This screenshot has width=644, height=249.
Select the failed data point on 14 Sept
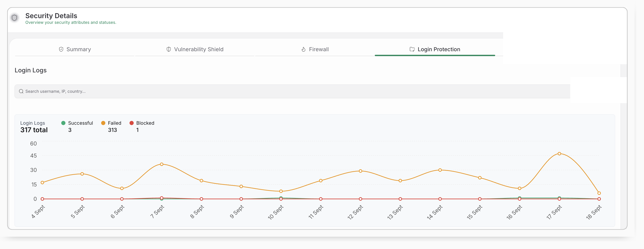(440, 170)
